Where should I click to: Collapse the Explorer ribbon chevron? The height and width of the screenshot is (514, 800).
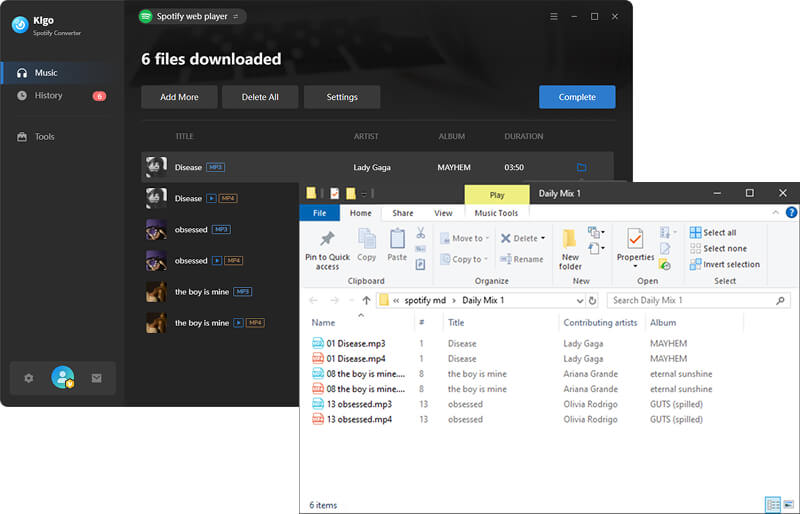point(776,212)
